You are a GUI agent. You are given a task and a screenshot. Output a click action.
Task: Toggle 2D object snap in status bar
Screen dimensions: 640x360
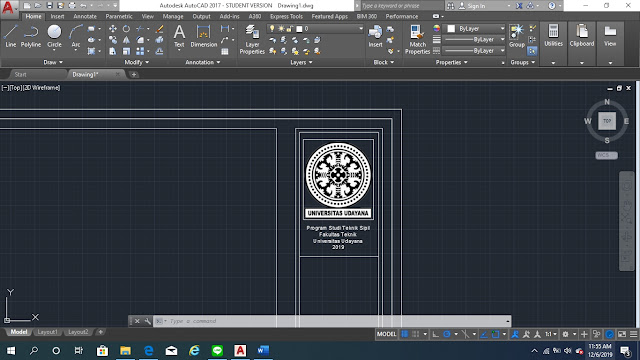(496, 334)
